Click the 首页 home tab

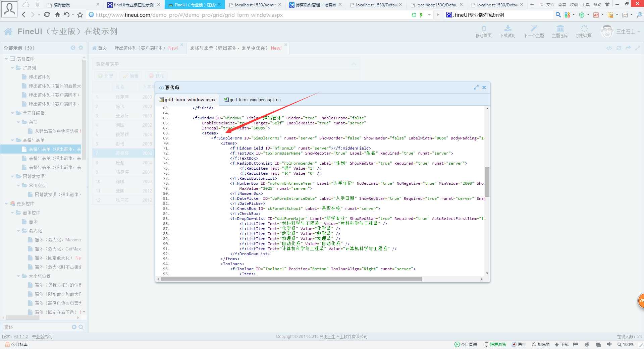click(100, 48)
